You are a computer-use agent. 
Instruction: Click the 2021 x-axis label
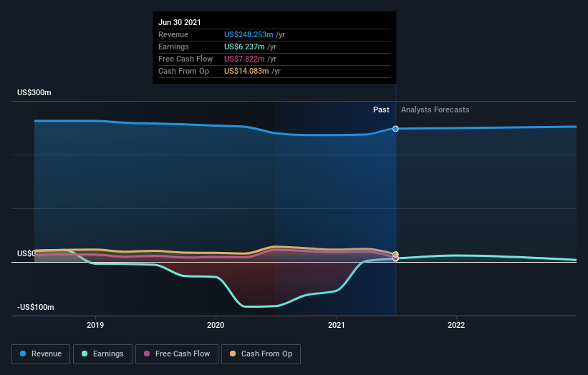point(337,325)
